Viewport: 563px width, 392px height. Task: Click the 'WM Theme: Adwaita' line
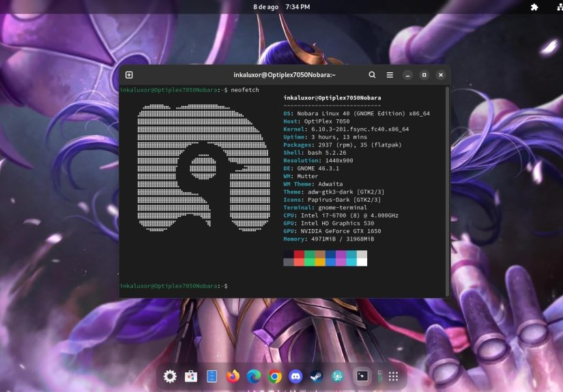click(x=313, y=184)
